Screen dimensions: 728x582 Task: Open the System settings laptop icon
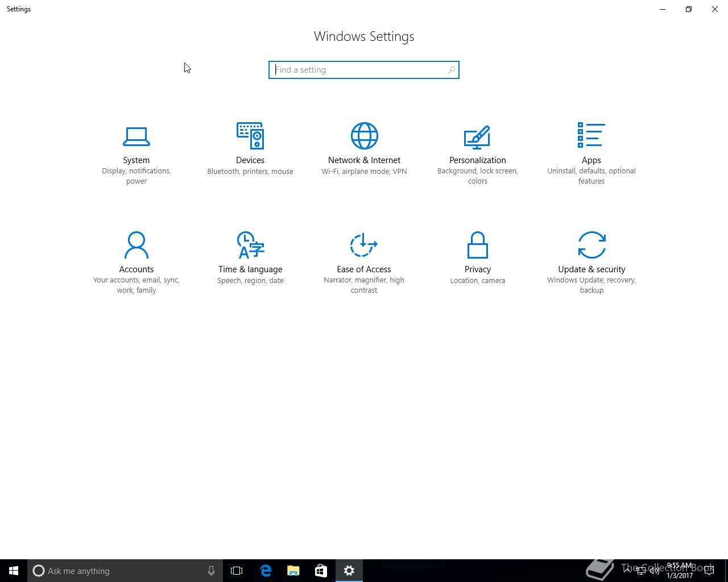click(136, 136)
